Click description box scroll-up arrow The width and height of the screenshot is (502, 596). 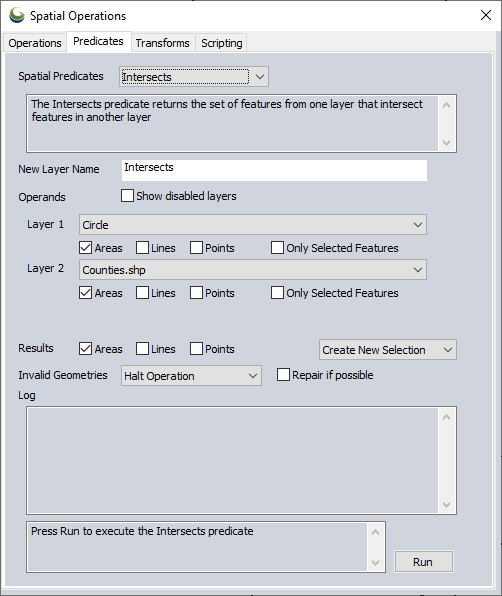447,105
